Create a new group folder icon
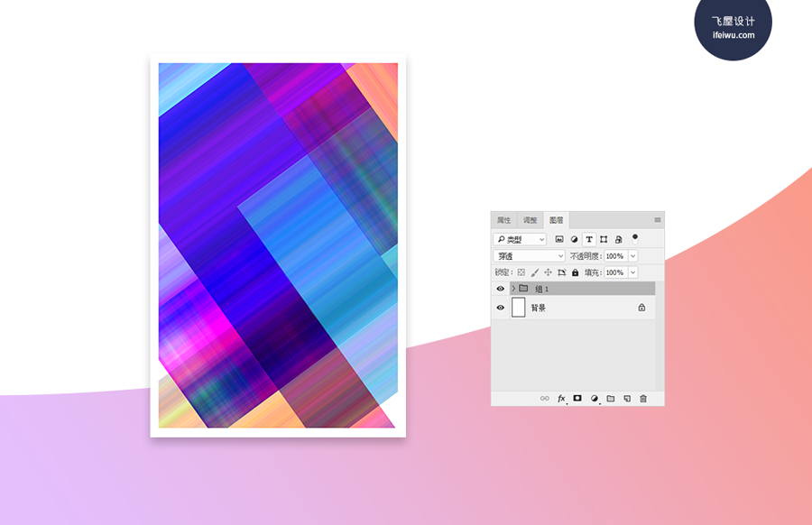Viewport: 812px width, 525px height. (611, 398)
